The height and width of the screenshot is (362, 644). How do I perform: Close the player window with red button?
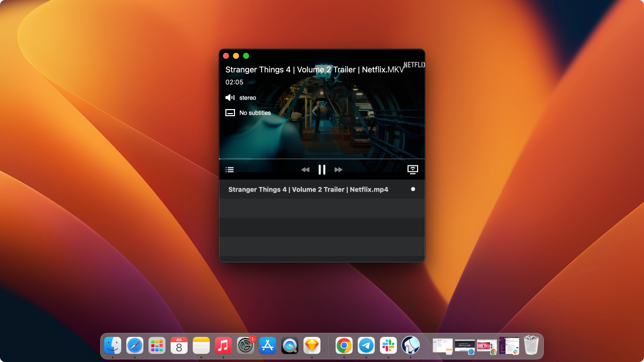tap(226, 56)
